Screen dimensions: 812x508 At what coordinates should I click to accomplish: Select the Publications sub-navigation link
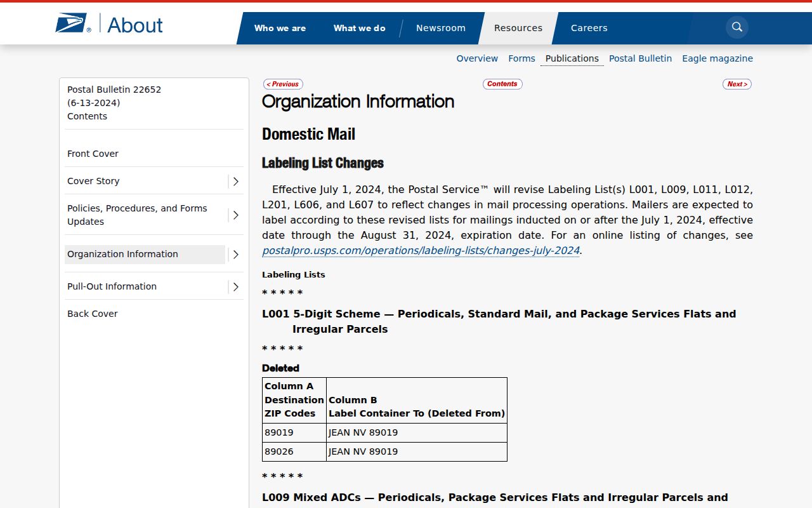(572, 58)
